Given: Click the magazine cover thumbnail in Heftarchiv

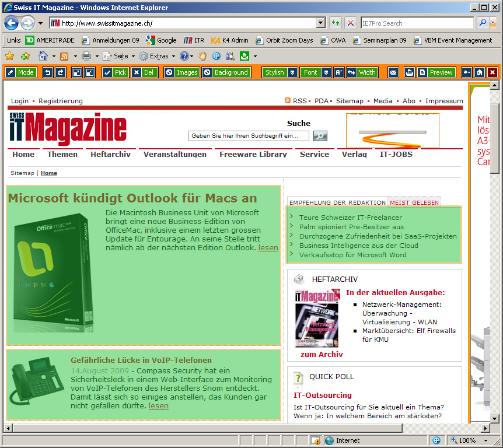Looking at the screenshot, I should [x=317, y=318].
